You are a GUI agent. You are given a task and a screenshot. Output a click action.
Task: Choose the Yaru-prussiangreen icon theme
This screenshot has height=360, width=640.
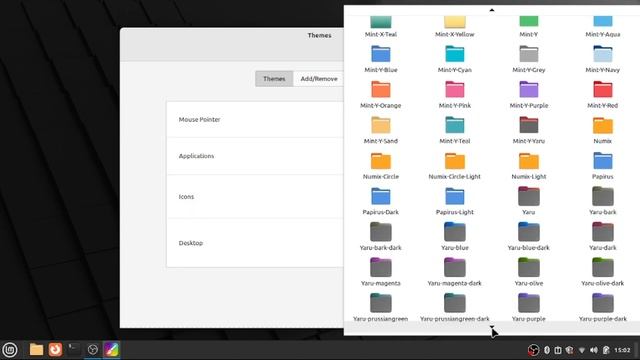pyautogui.click(x=380, y=307)
